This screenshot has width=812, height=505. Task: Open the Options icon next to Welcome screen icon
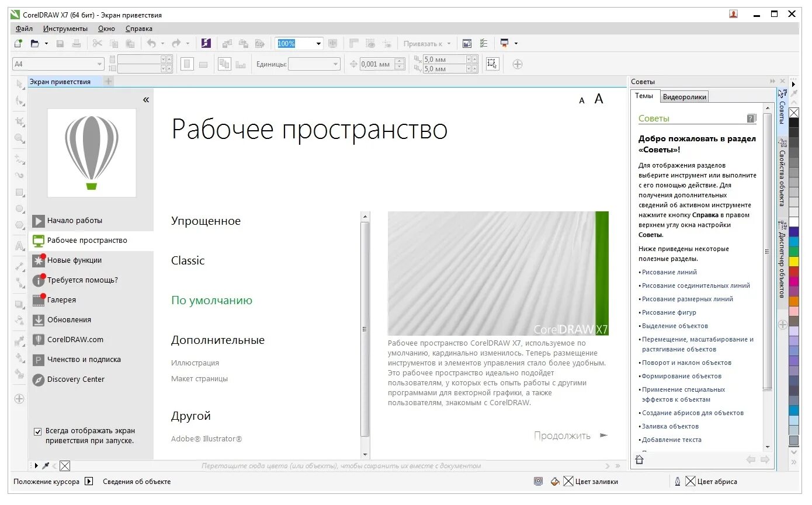pos(484,43)
